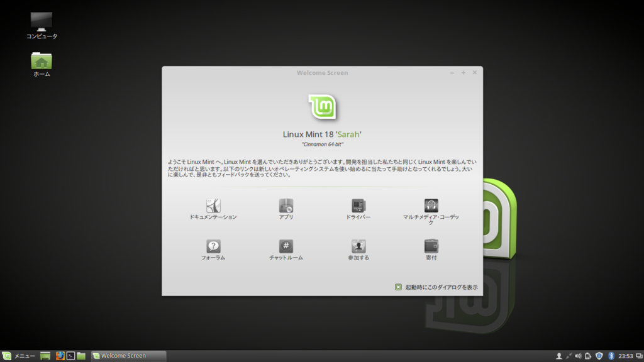Toggle 起動時にこのダイアログを表示 checkbox
The height and width of the screenshot is (362, 644).
(x=398, y=287)
